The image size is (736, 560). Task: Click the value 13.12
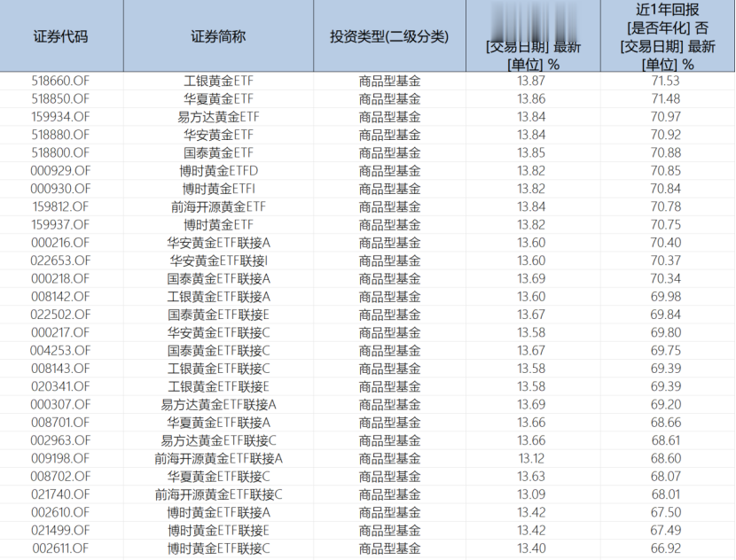[531, 459]
